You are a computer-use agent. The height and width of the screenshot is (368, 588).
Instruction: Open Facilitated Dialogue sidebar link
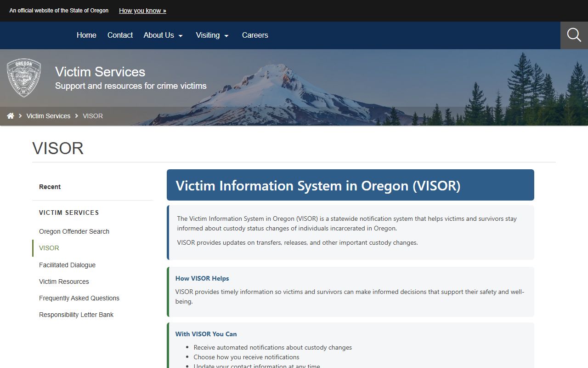pos(67,265)
